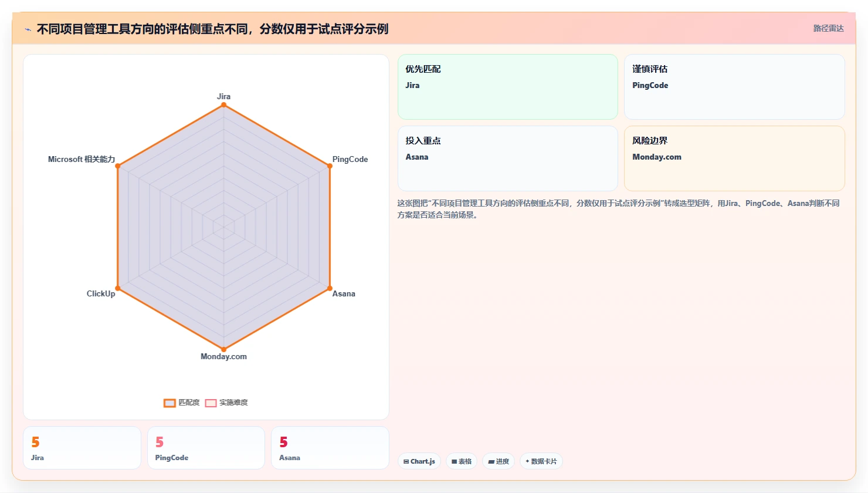Open the 投入重点 Asana card
This screenshot has height=493, width=868.
pyautogui.click(x=508, y=158)
